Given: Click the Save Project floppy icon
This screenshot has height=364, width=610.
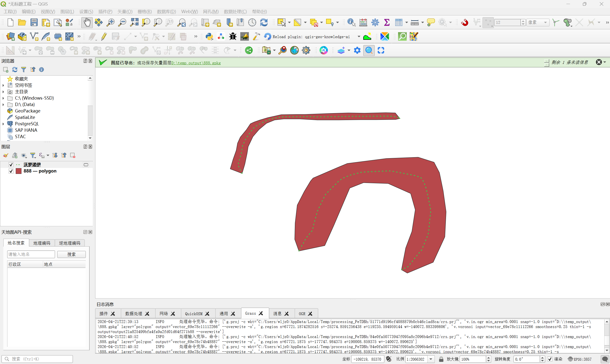Looking at the screenshot, I should click(34, 23).
